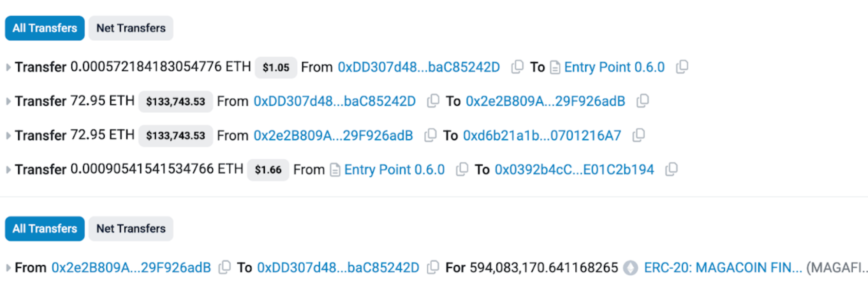Expand the 0.000905415 ETH transfer row

click(x=8, y=170)
